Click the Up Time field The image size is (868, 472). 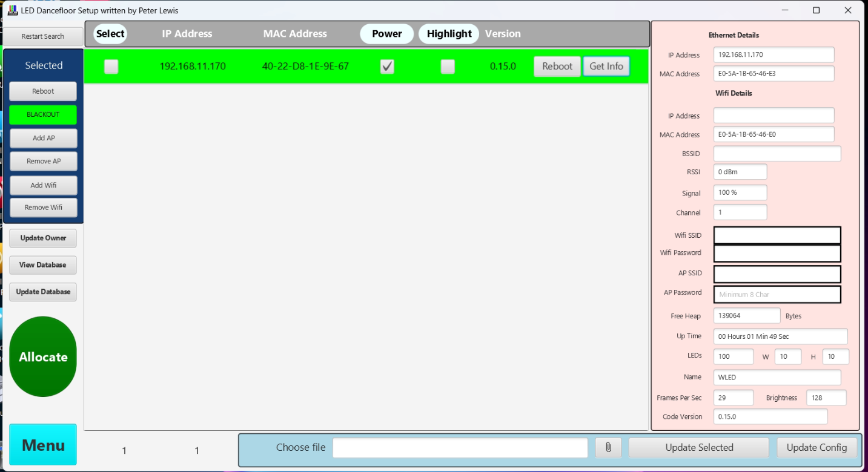point(781,336)
